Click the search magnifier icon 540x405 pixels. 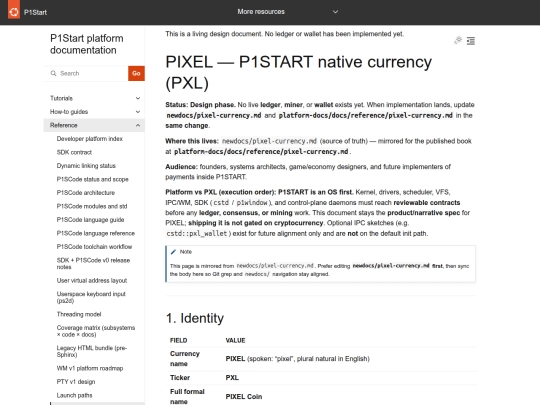click(x=53, y=73)
